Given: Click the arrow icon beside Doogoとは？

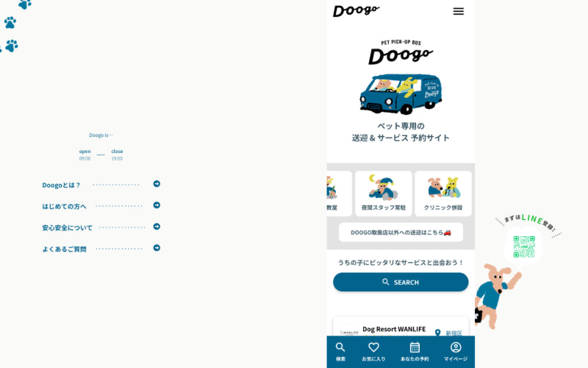Looking at the screenshot, I should tap(157, 184).
